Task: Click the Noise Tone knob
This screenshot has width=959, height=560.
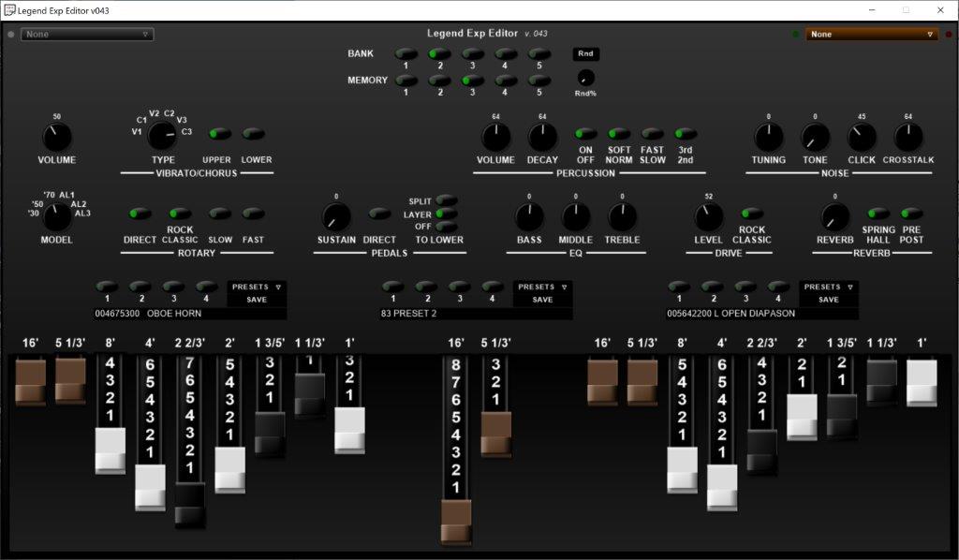Action: click(x=815, y=137)
